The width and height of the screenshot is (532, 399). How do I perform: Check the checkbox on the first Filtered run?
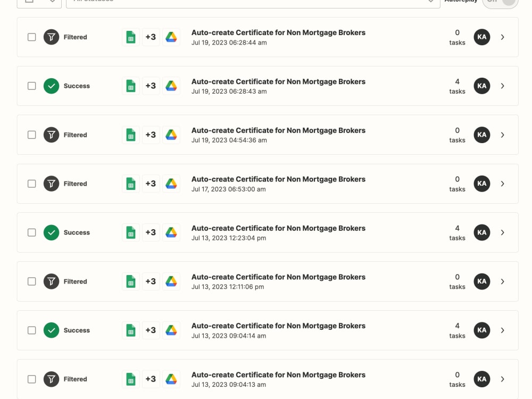(x=31, y=37)
